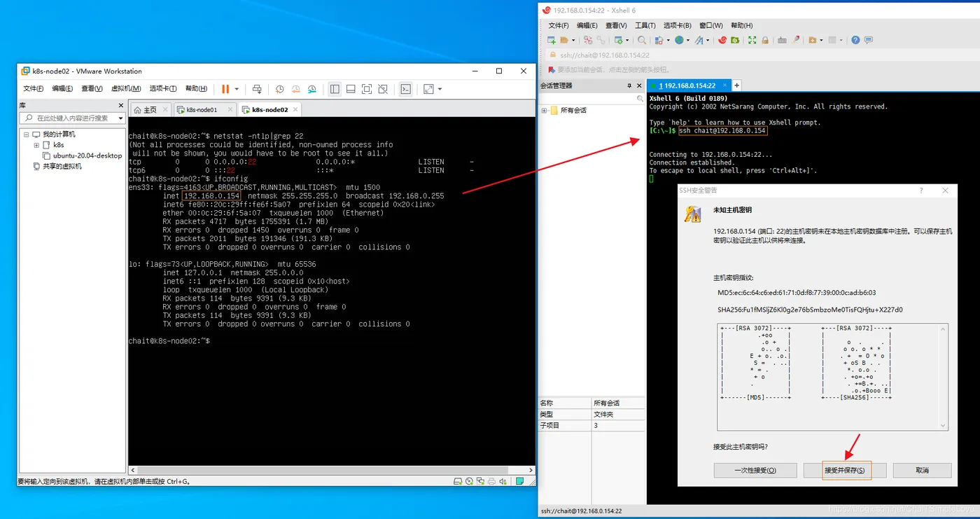Click the session manager search icon

(640, 99)
